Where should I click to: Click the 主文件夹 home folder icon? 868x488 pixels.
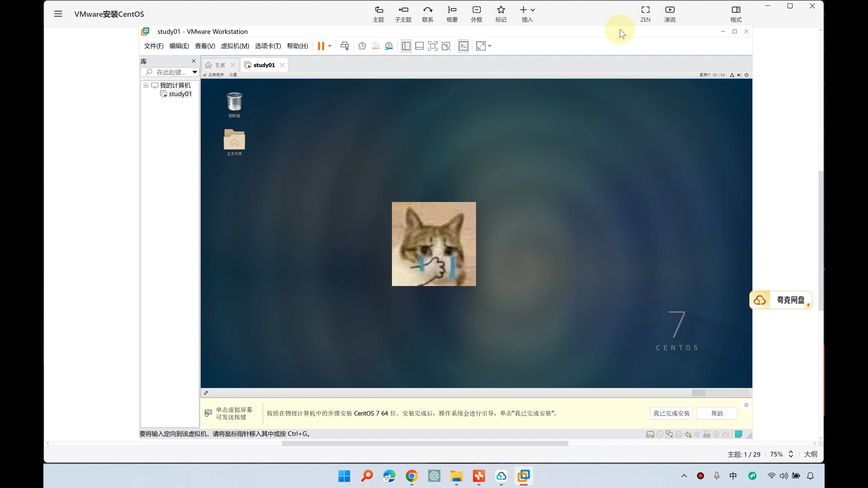pos(234,142)
